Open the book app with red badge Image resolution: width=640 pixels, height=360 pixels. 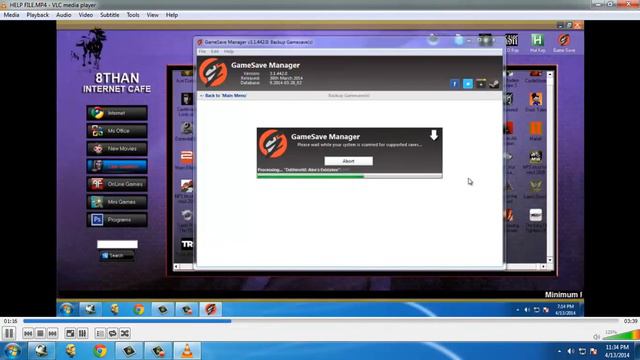(158, 351)
